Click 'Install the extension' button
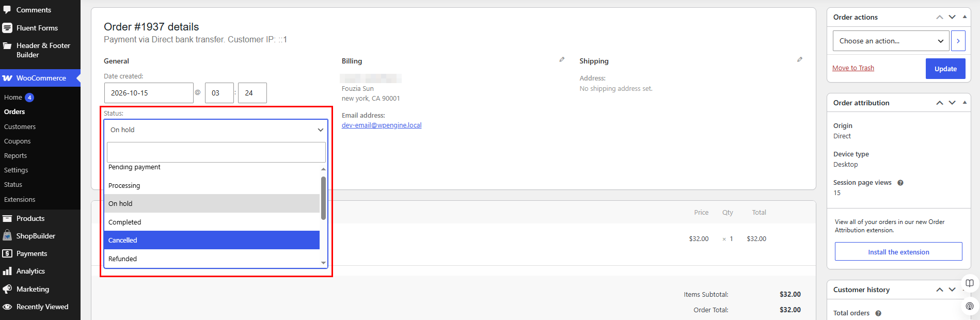This screenshot has height=320, width=980. pos(898,252)
